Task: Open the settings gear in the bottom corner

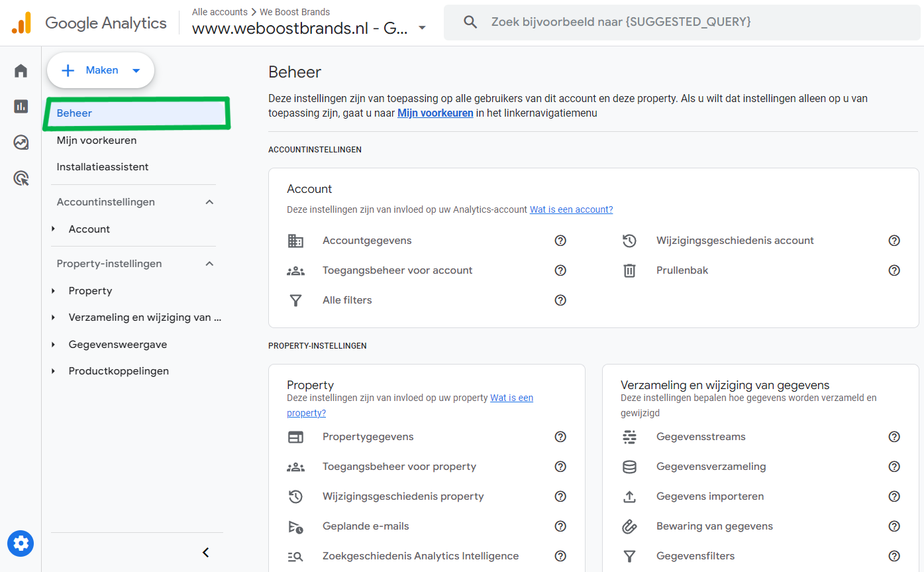Action: click(21, 543)
